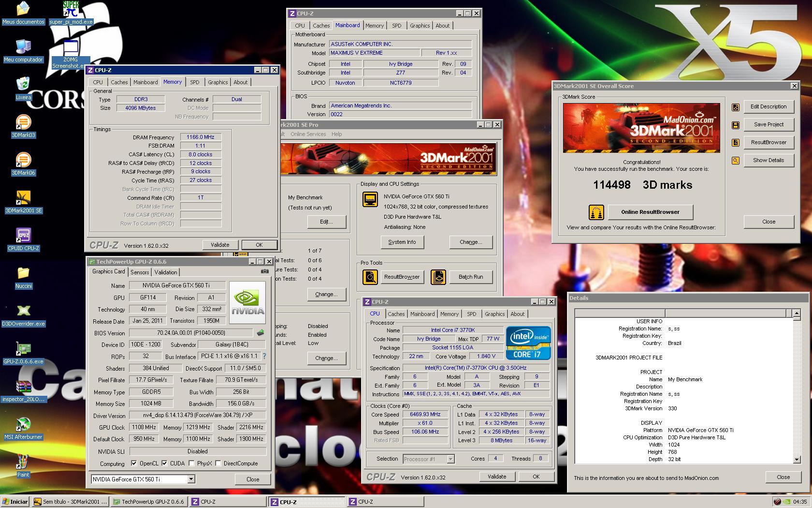Screen dimensions: 812x508
Task: Open inspector_20LO archive icon
Action: tap(23, 390)
